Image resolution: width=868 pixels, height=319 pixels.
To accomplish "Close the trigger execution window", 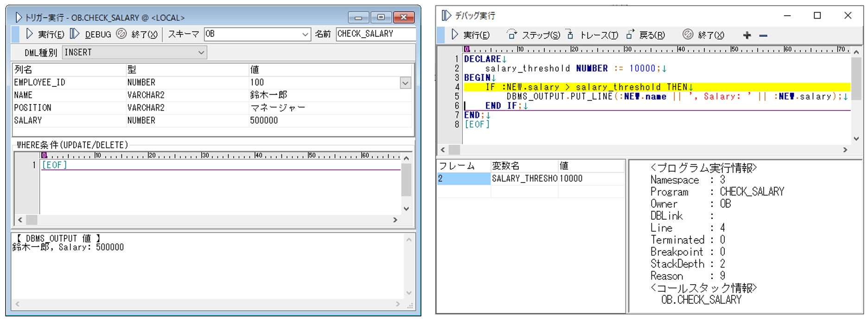I will click(403, 18).
